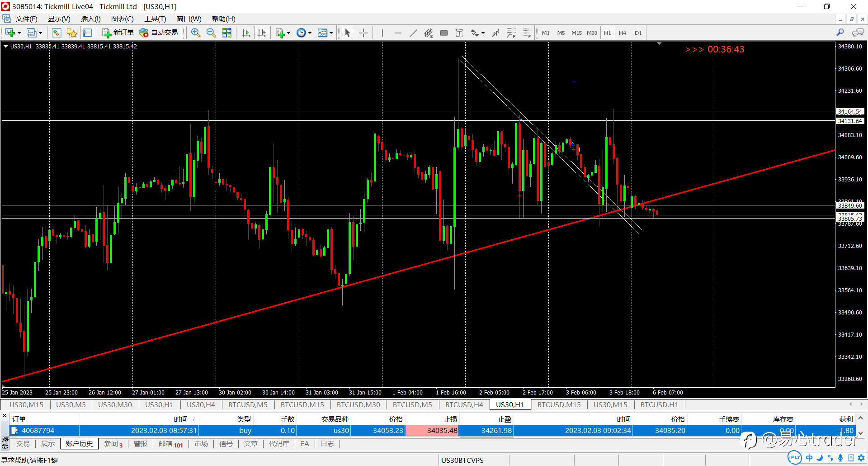Zoom out of the chart
Screen dimensions: 868x466
[211, 33]
